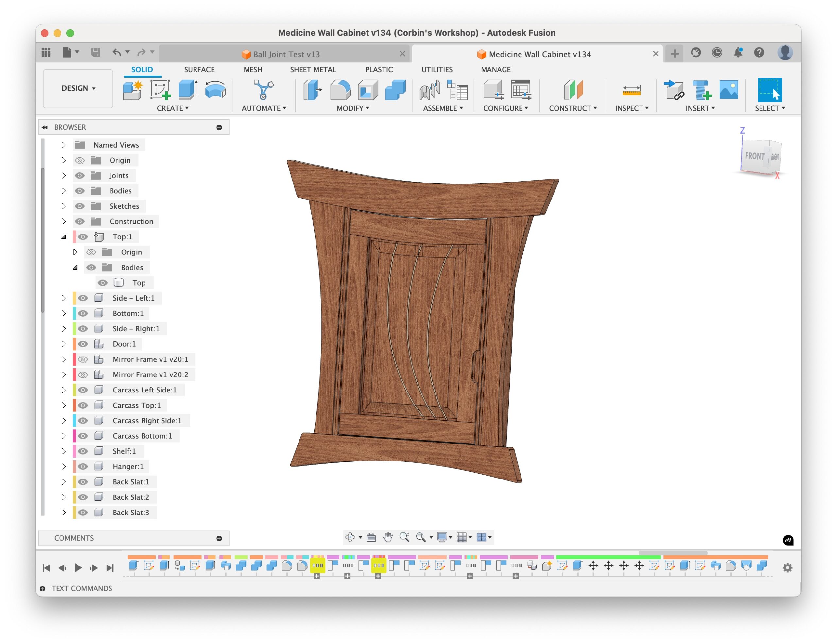Viewport: 837px width, 644px height.
Task: Open the CONSTRUCT menu
Action: tap(572, 108)
